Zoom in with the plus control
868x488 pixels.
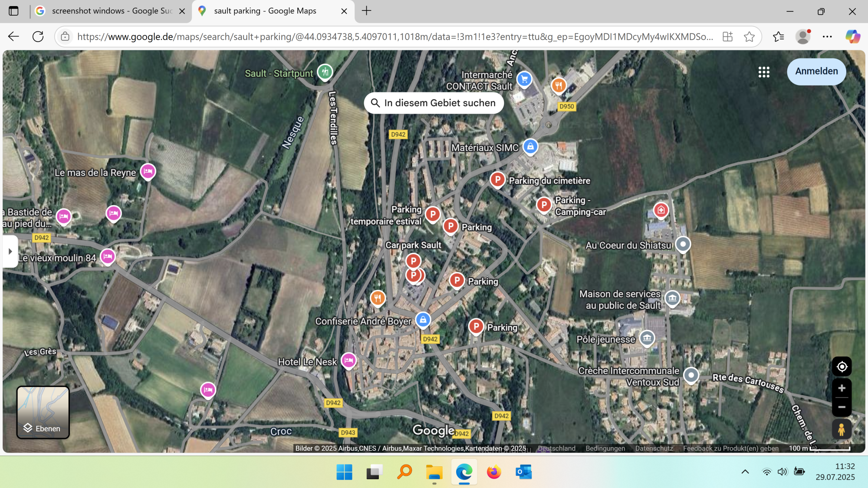point(842,388)
